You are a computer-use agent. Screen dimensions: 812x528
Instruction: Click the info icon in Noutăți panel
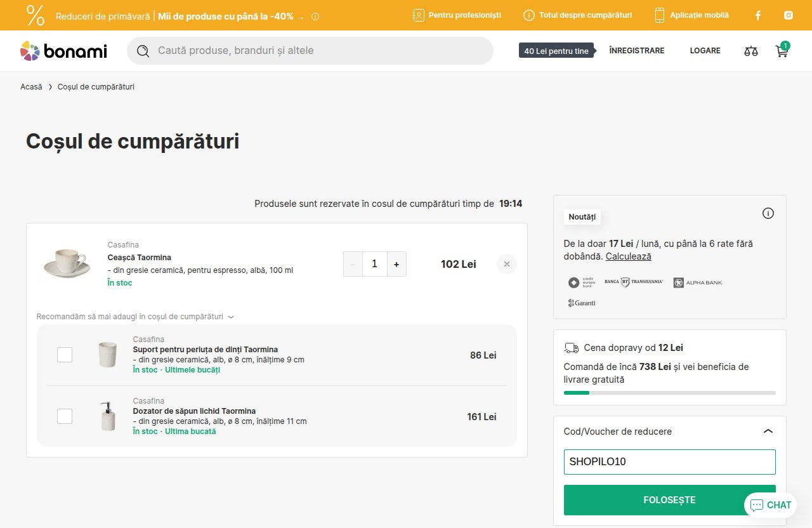click(x=768, y=213)
